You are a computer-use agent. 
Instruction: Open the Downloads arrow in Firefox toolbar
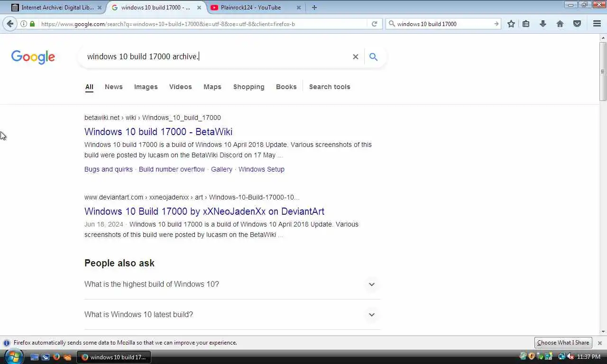click(543, 24)
